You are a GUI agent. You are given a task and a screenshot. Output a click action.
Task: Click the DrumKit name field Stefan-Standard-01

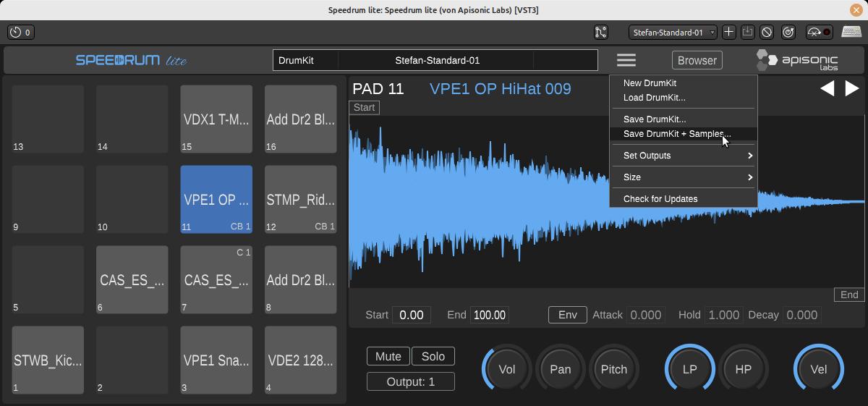click(x=437, y=60)
